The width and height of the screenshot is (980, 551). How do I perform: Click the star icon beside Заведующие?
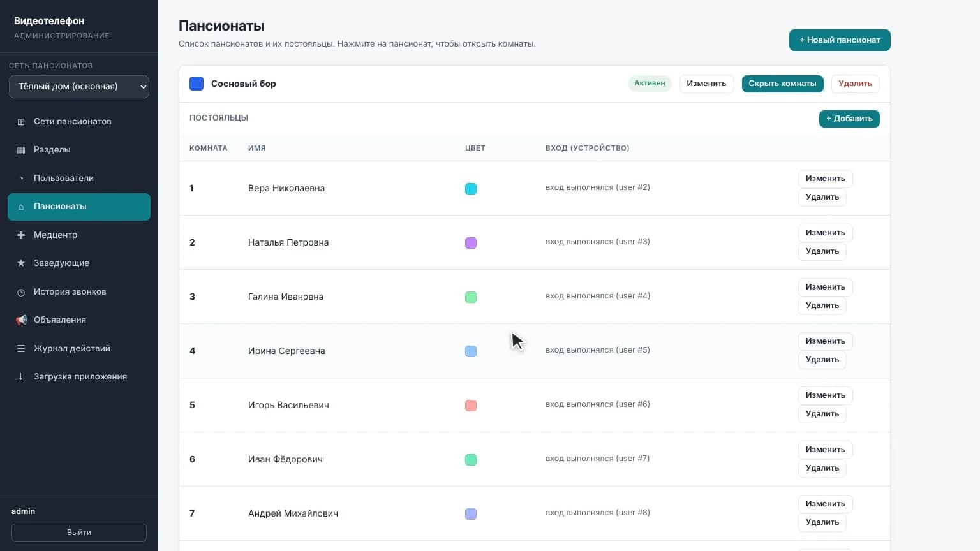coord(21,263)
